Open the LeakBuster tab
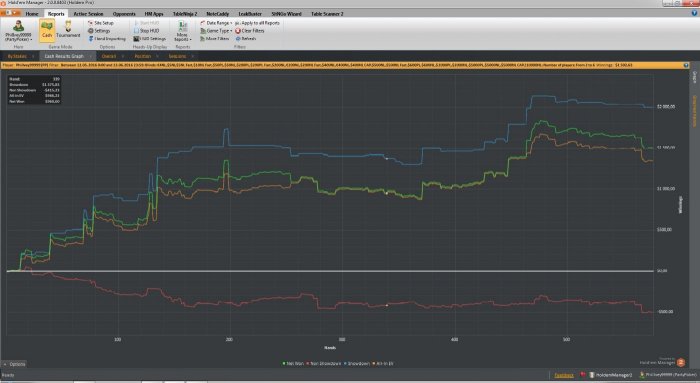Screen dimensions: 700x383 (x=250, y=14)
